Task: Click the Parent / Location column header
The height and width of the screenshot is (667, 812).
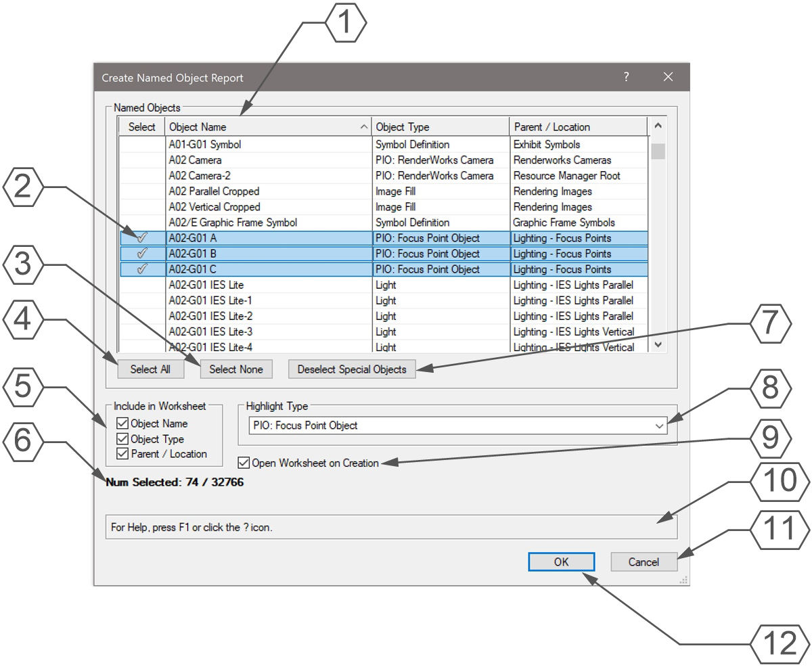Action: [577, 127]
